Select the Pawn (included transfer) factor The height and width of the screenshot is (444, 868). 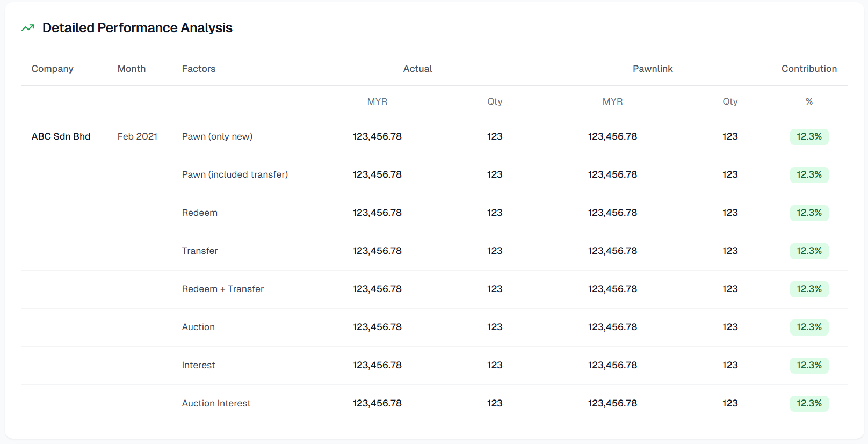(x=235, y=174)
